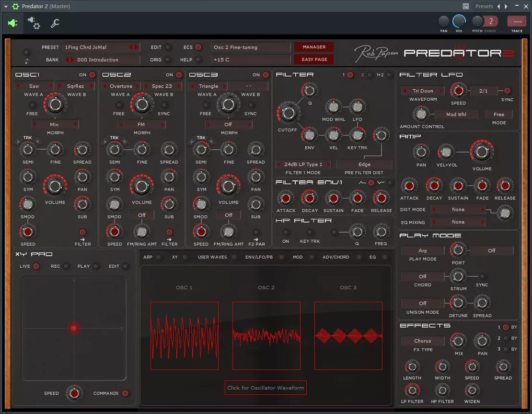This screenshot has width=532, height=414.
Task: Click the Pitch knob in wrapper toolbar
Action: (477, 22)
